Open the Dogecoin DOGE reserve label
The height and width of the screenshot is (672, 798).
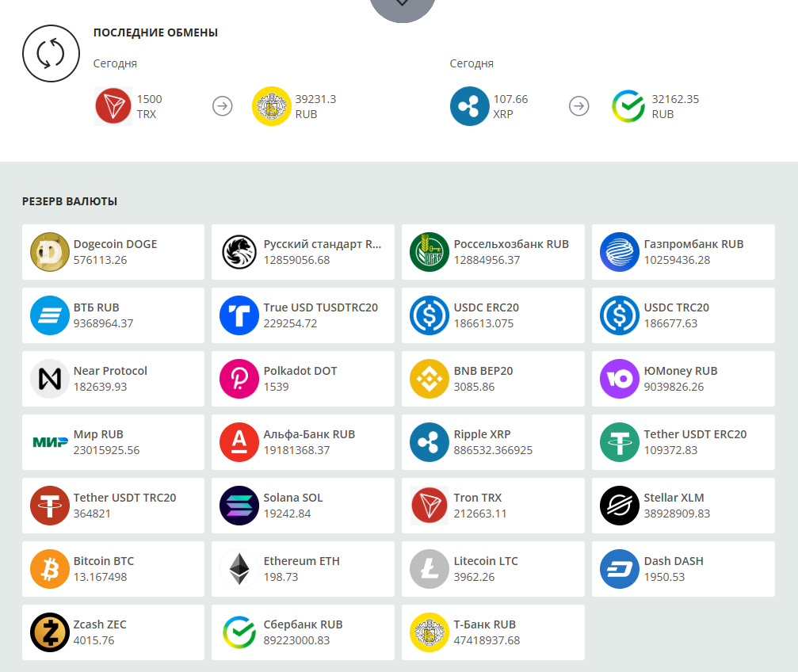[x=115, y=244]
